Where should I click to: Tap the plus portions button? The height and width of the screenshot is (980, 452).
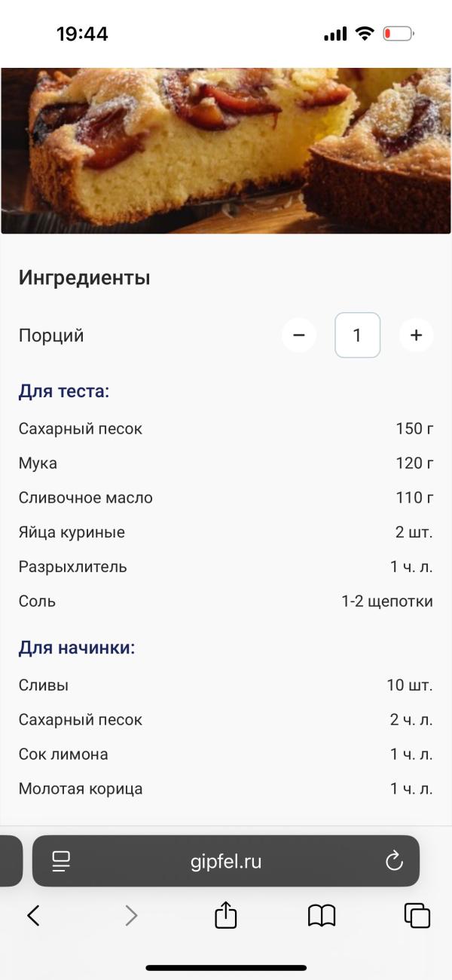click(x=416, y=335)
